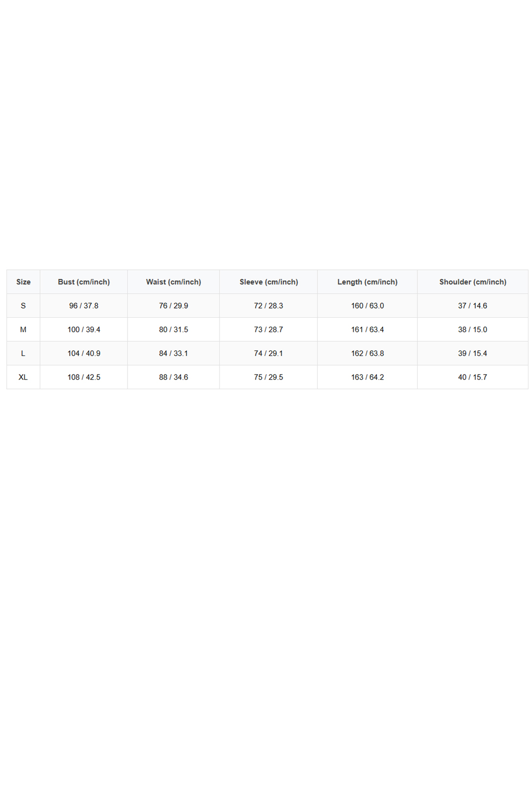Select the L size row label
Image resolution: width=532 pixels, height=798 pixels.
coord(23,353)
